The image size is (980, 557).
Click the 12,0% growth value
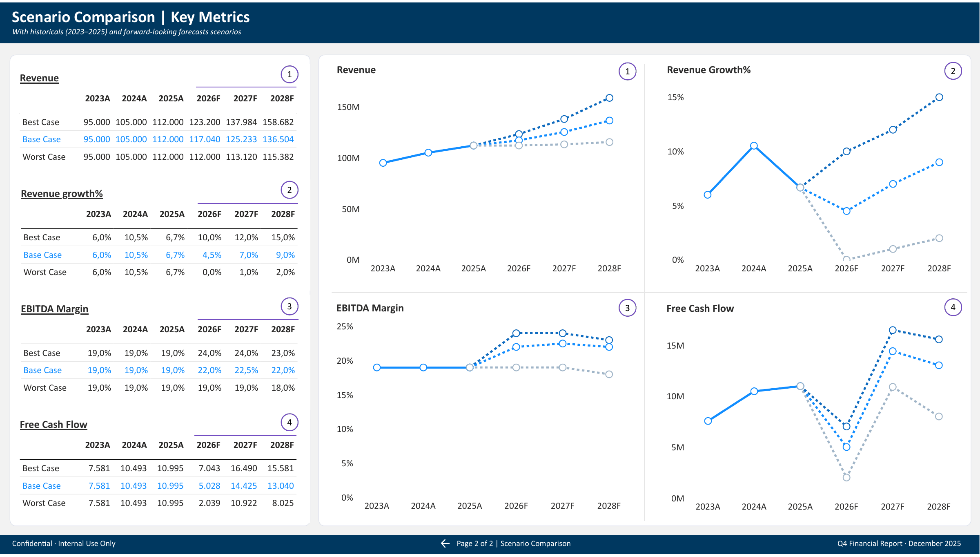point(246,237)
